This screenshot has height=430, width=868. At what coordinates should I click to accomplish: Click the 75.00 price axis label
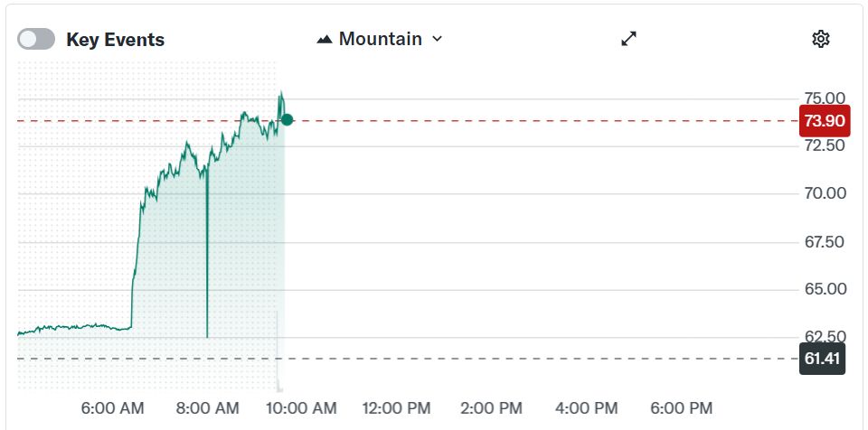click(824, 98)
